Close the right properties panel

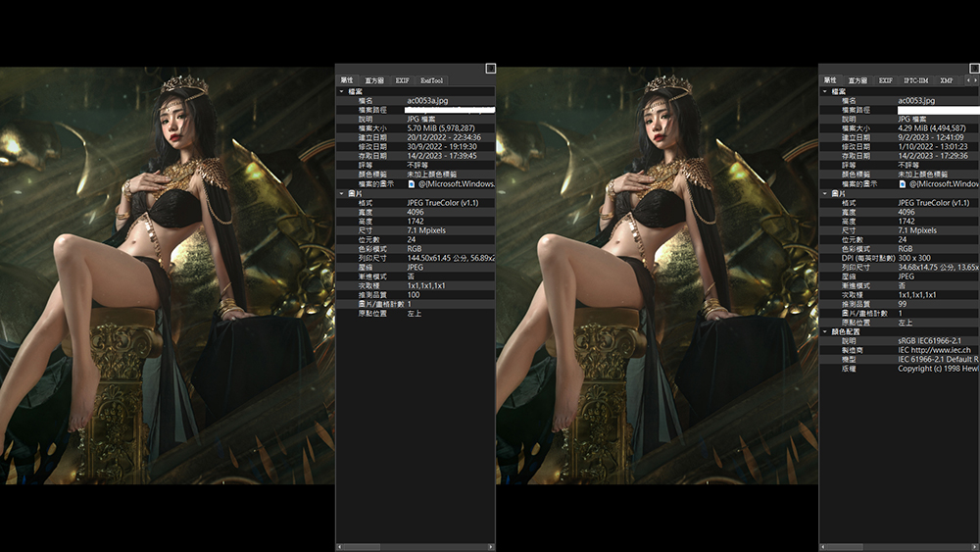pos(974,69)
